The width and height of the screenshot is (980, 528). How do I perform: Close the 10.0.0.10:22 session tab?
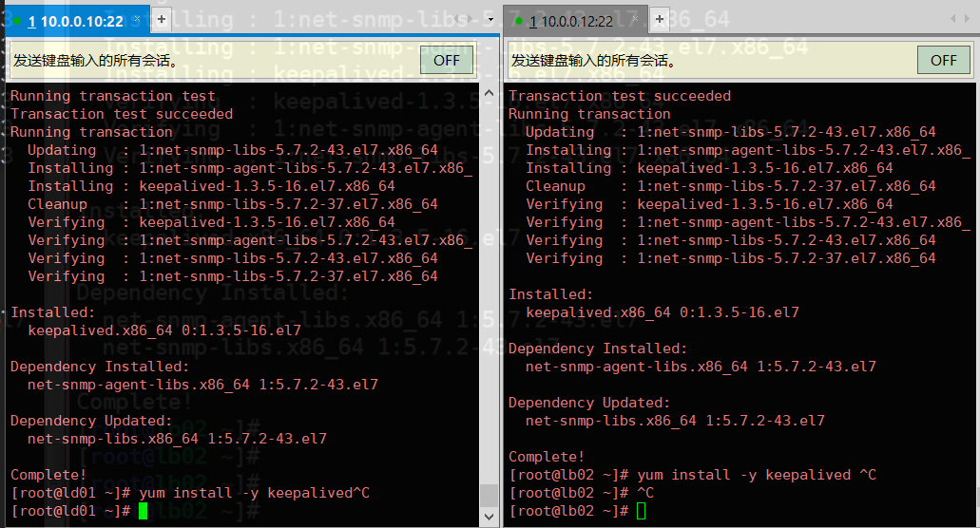(x=137, y=19)
